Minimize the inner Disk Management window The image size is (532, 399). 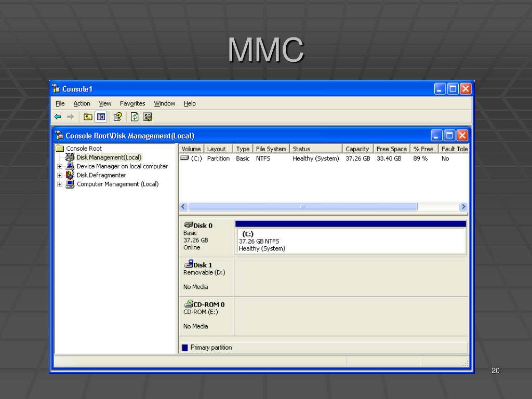tap(436, 136)
